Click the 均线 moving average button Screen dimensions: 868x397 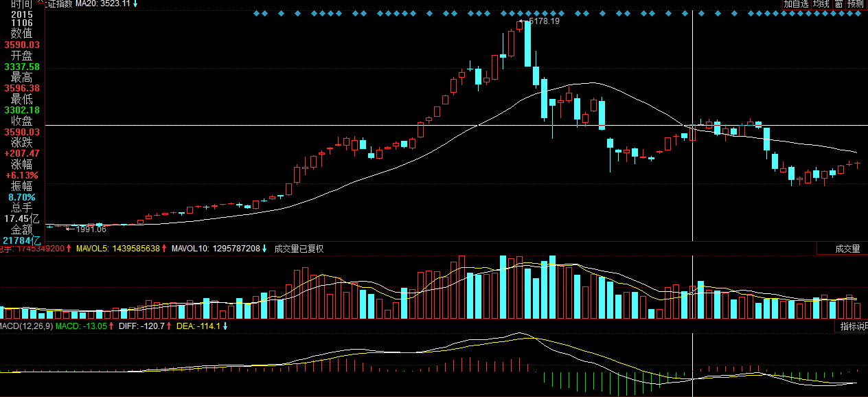click(x=821, y=3)
